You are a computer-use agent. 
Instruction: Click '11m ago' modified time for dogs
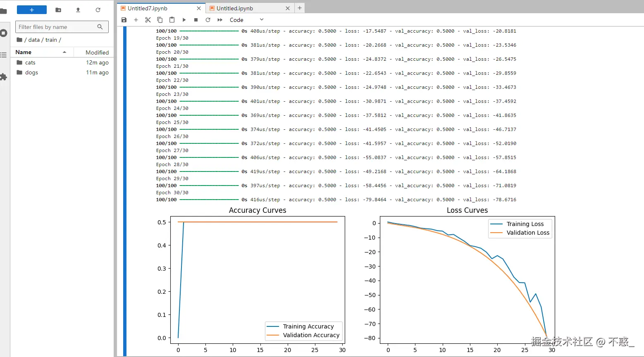click(x=97, y=72)
